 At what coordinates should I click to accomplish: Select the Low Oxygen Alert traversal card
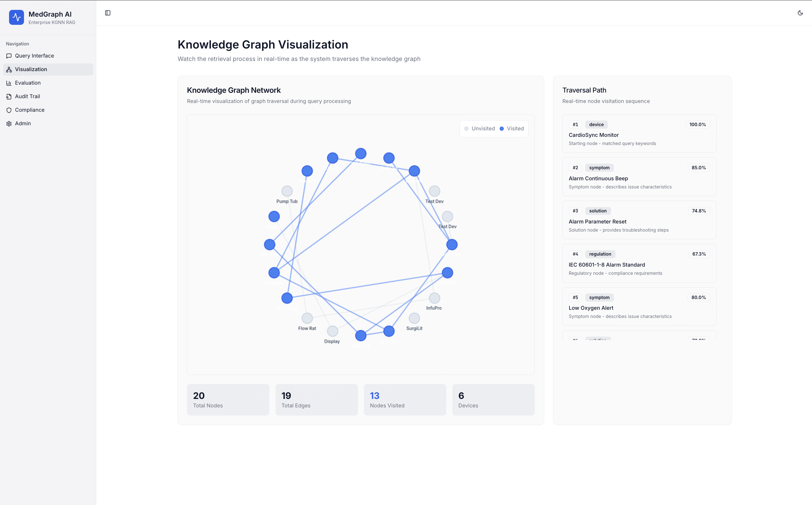(x=639, y=306)
